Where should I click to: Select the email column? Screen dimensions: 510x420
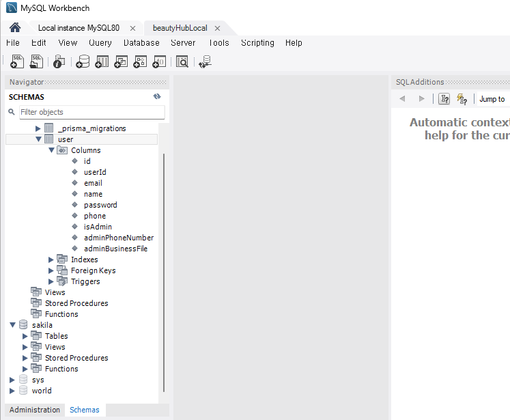coord(93,183)
